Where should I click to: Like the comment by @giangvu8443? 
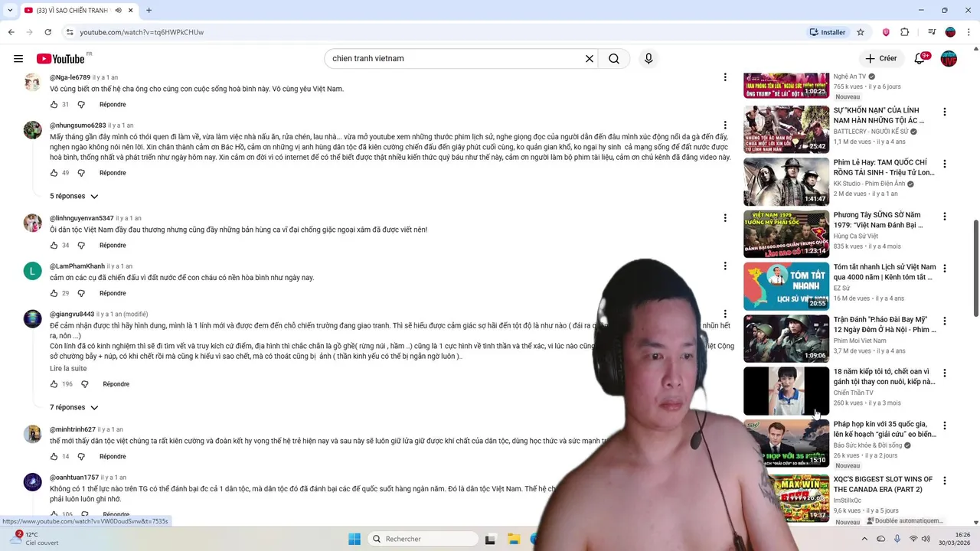54,384
